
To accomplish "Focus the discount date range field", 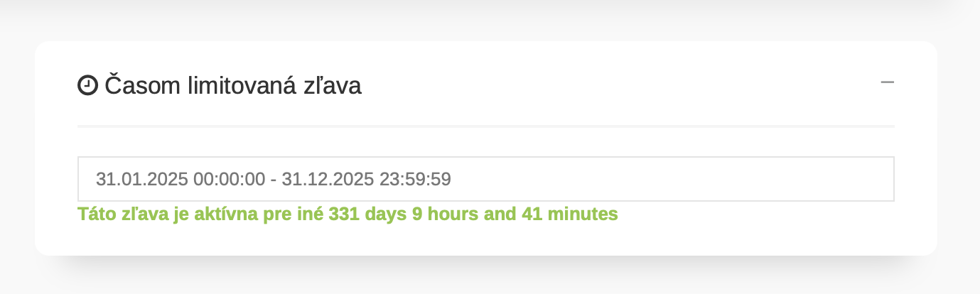I will point(486,179).
